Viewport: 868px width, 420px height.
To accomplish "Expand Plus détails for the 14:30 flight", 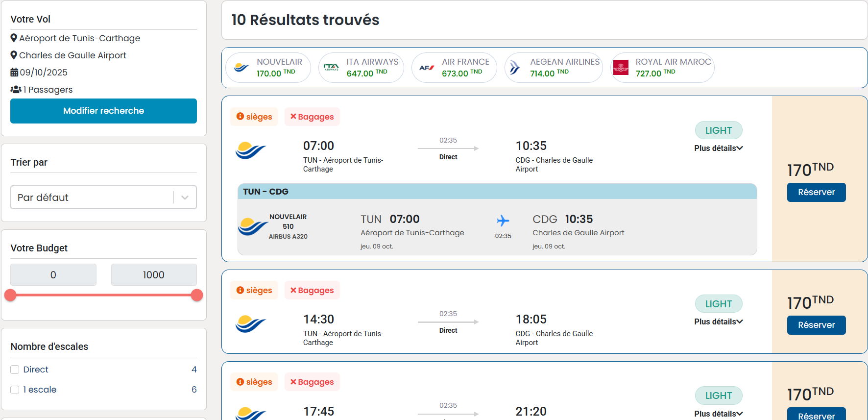I will 718,321.
